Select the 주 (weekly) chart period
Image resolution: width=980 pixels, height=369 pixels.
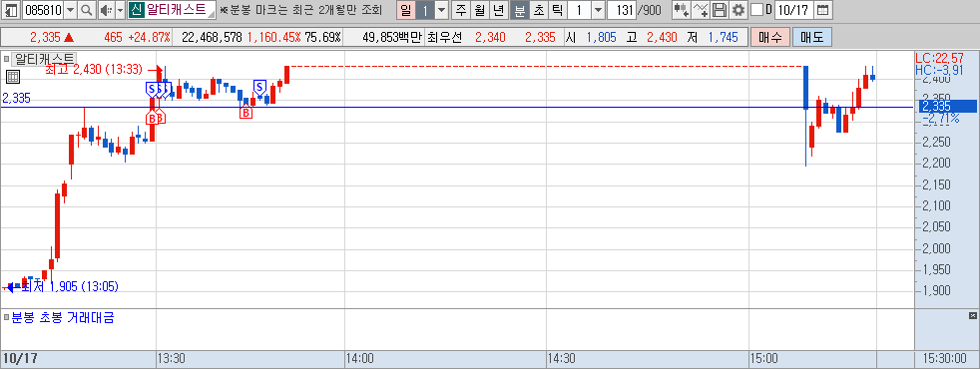[x=461, y=10]
